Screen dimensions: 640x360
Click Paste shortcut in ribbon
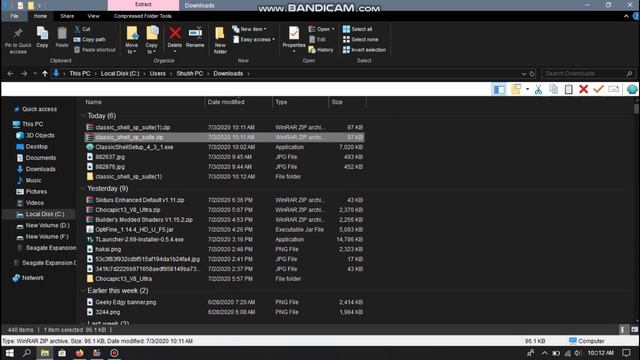(95, 50)
